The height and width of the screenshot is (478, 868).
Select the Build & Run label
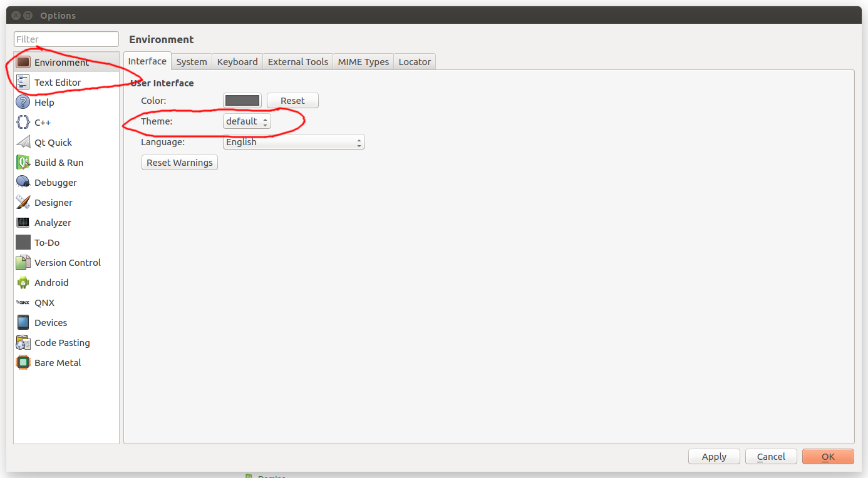tap(59, 163)
